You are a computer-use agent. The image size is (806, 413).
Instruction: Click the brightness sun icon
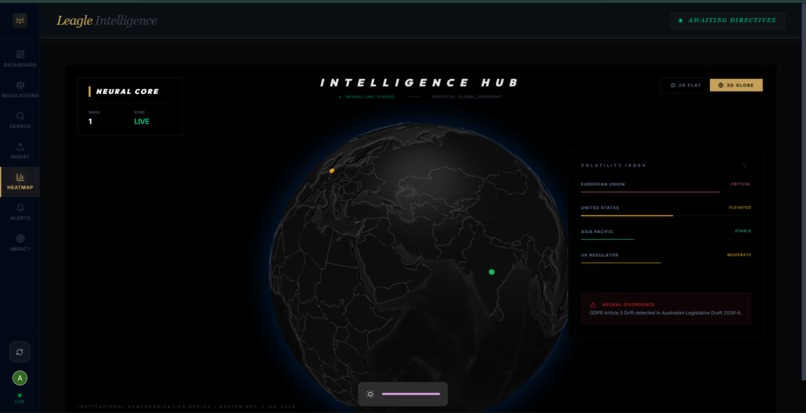[x=370, y=394]
